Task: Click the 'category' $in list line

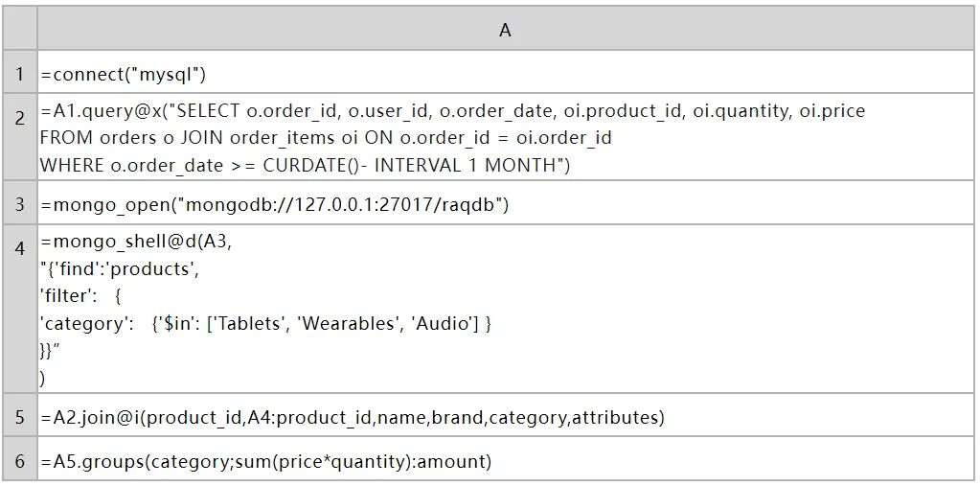Action: 265,324
